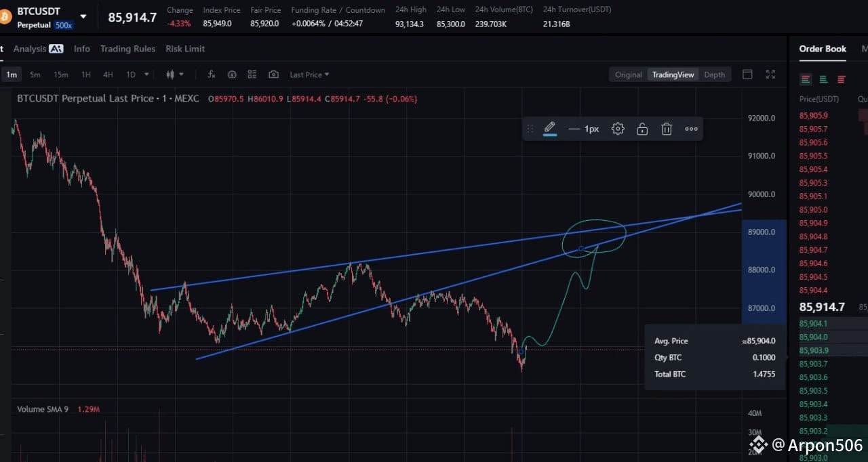Image resolution: width=868 pixels, height=462 pixels.
Task: Click the bid price 85,903.9
Action: click(x=813, y=350)
